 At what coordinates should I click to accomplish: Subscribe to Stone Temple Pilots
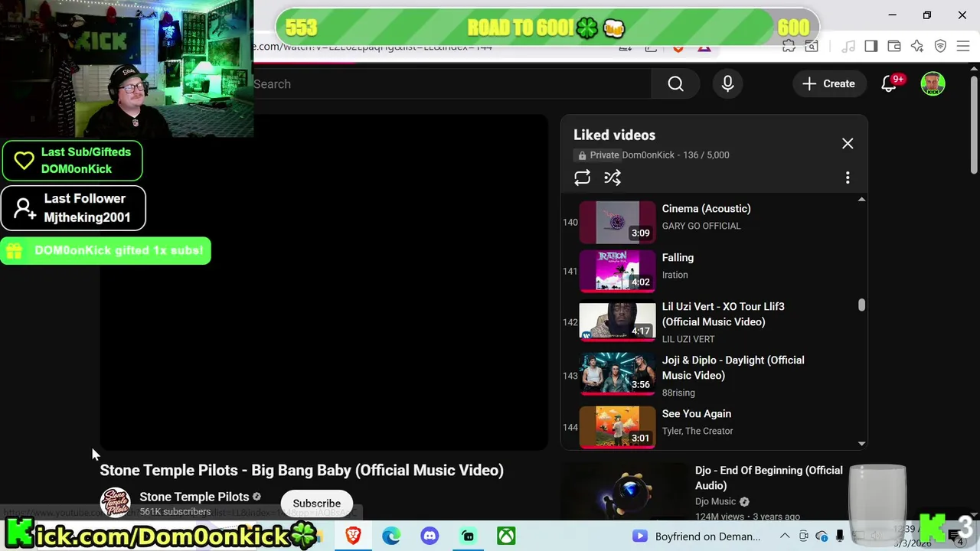click(316, 504)
